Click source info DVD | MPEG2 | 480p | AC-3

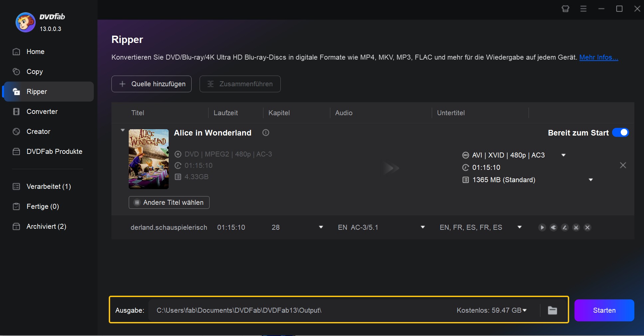(x=228, y=154)
